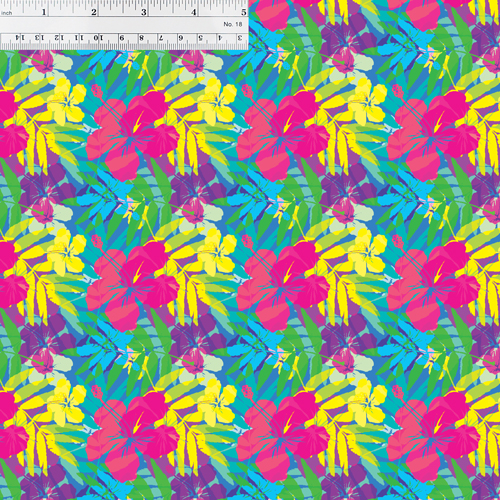This screenshot has width=500, height=500.
Task: Select the upside-down 4 centimeter number
Action: tap(220, 38)
